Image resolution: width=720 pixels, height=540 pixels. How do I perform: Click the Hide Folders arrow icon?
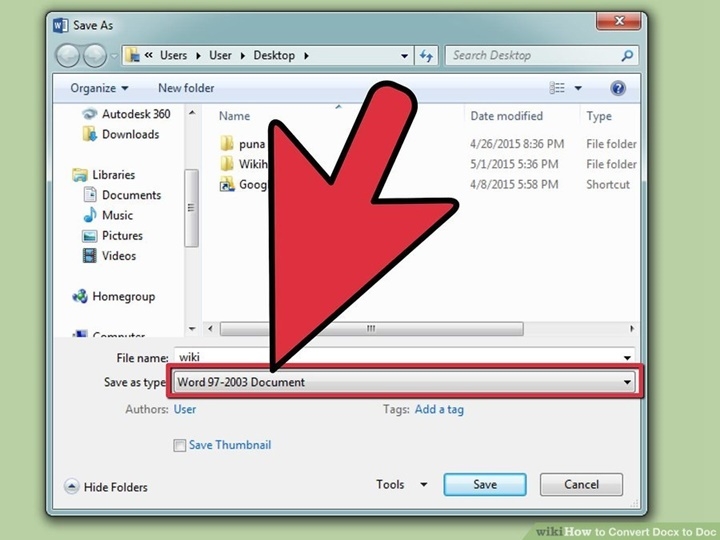pos(71,486)
